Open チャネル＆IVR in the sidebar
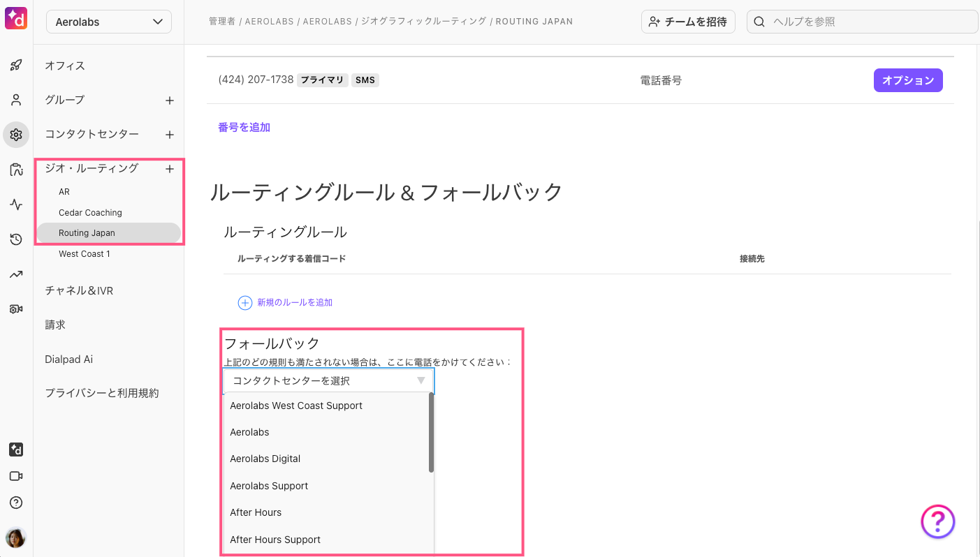The width and height of the screenshot is (980, 557). tap(79, 290)
